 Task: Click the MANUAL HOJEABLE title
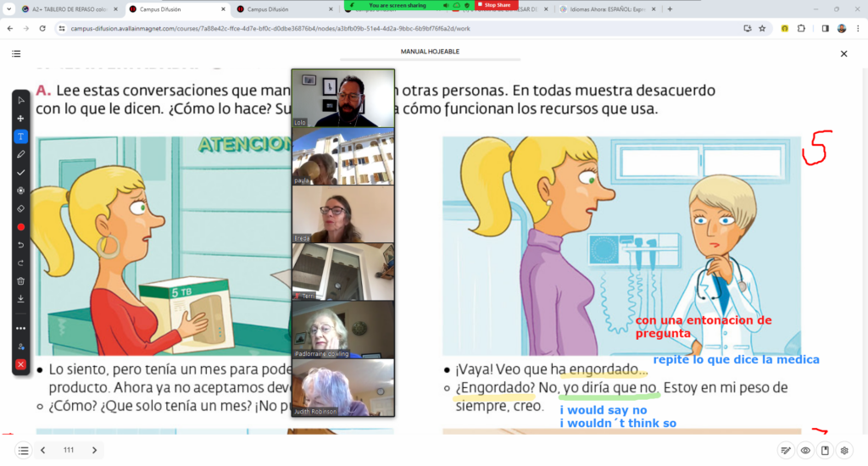[430, 52]
